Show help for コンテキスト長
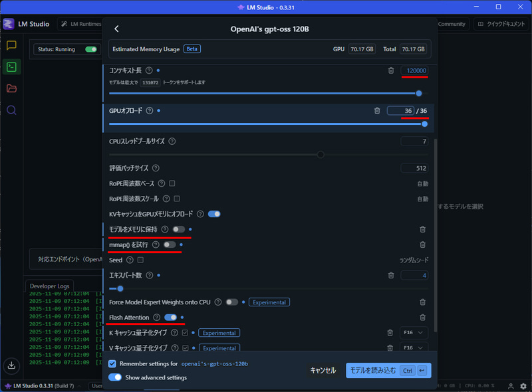532x392 pixels. coord(149,70)
